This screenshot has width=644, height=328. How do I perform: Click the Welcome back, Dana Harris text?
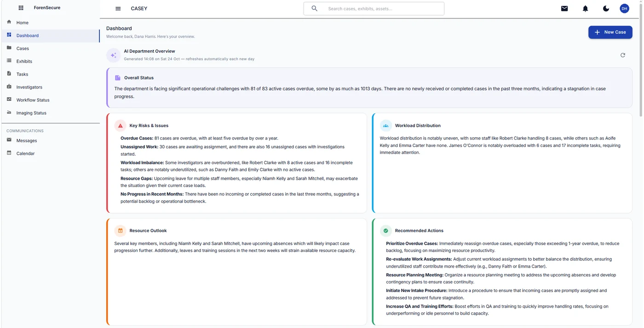[x=150, y=36]
